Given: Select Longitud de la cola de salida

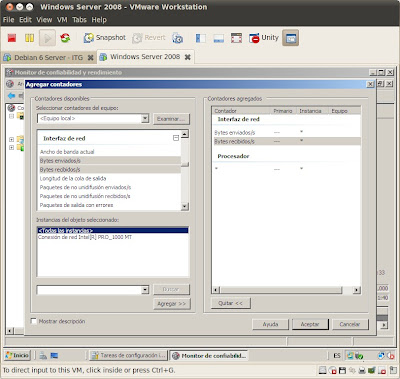Looking at the screenshot, I should coord(73,178).
